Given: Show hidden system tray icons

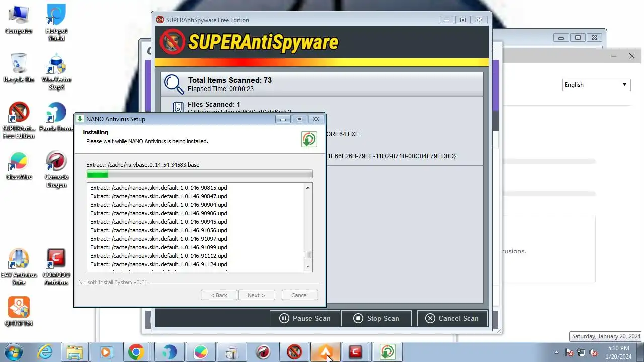Looking at the screenshot, I should 556,352.
